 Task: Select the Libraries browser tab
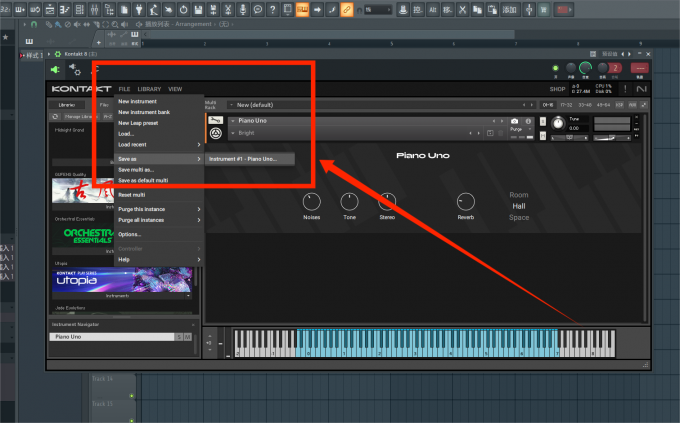tap(67, 105)
